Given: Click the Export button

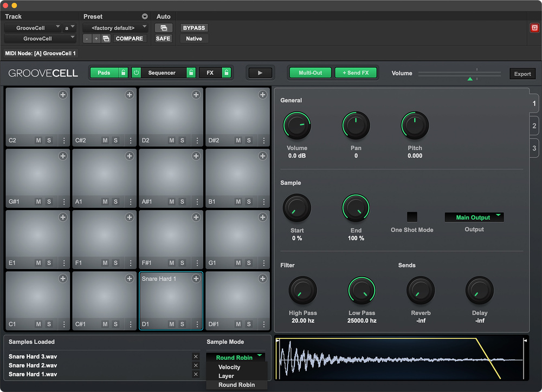Looking at the screenshot, I should 522,74.
